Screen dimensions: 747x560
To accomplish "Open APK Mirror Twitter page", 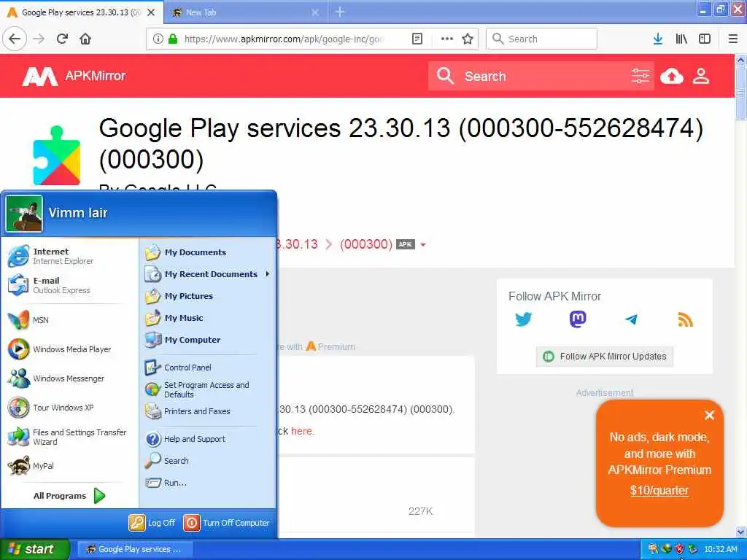I will 523,319.
